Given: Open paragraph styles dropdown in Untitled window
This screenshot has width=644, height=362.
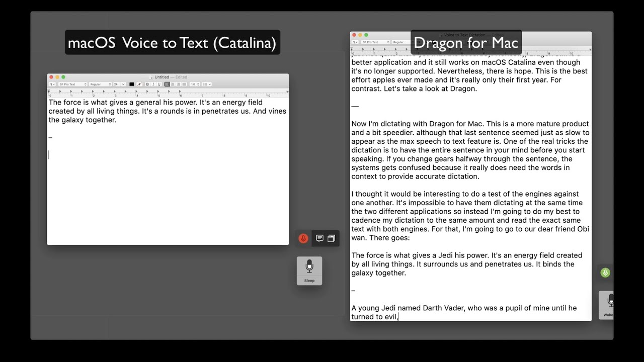Looking at the screenshot, I should pos(52,84).
